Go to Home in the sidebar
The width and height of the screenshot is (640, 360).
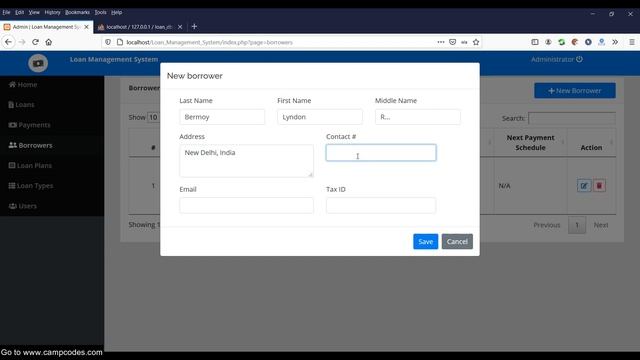(52, 84)
